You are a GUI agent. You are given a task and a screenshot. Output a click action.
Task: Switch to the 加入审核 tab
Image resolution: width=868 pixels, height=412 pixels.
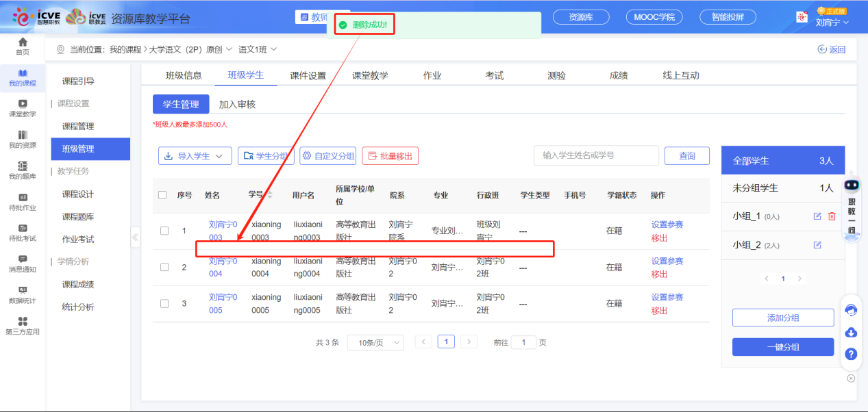pos(237,105)
